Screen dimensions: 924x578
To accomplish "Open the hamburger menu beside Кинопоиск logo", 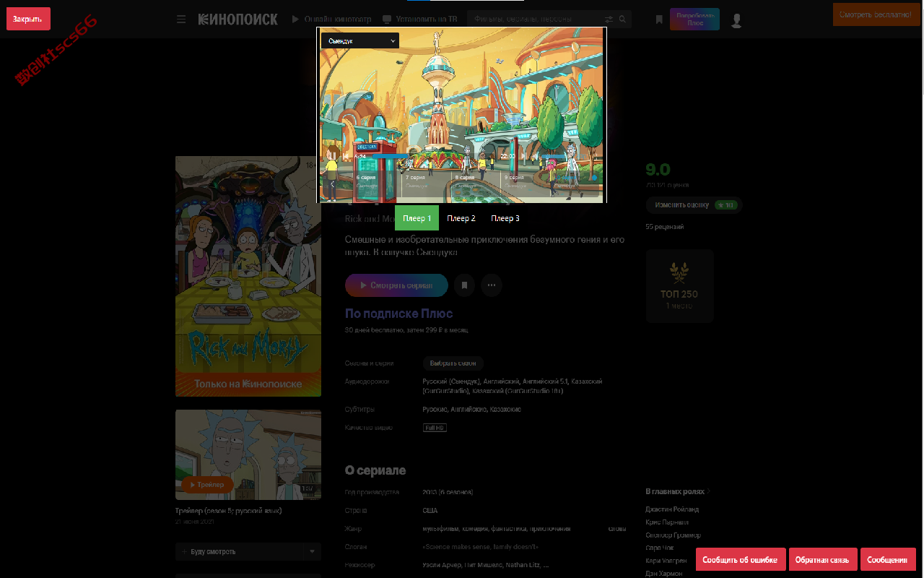I will tap(181, 20).
